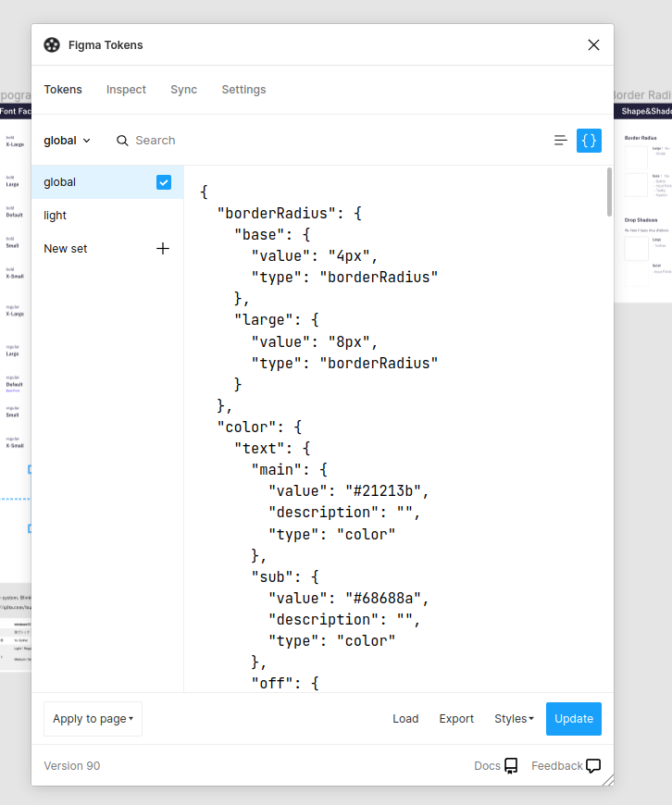Image resolution: width=672 pixels, height=805 pixels.
Task: Open the Apply to page dropdown
Action: [x=93, y=719]
